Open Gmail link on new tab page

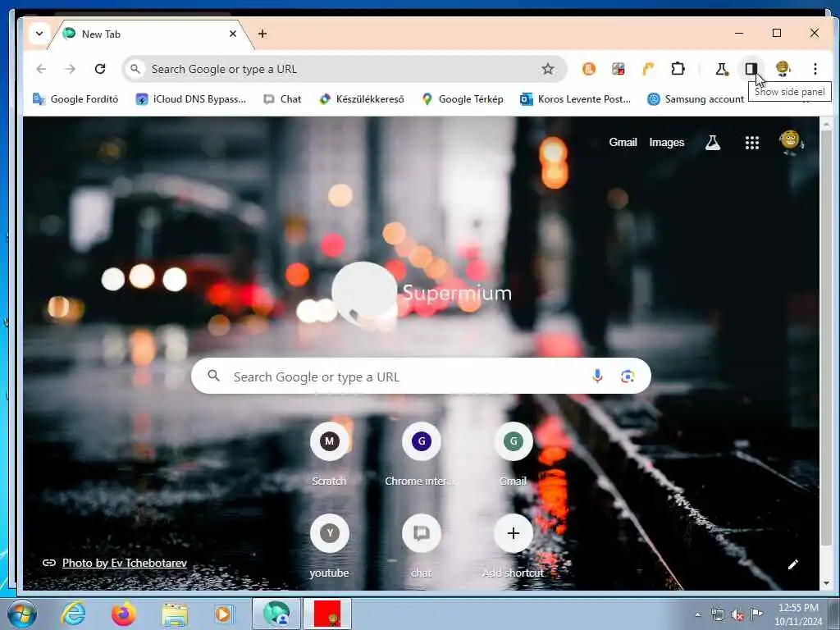coord(623,143)
